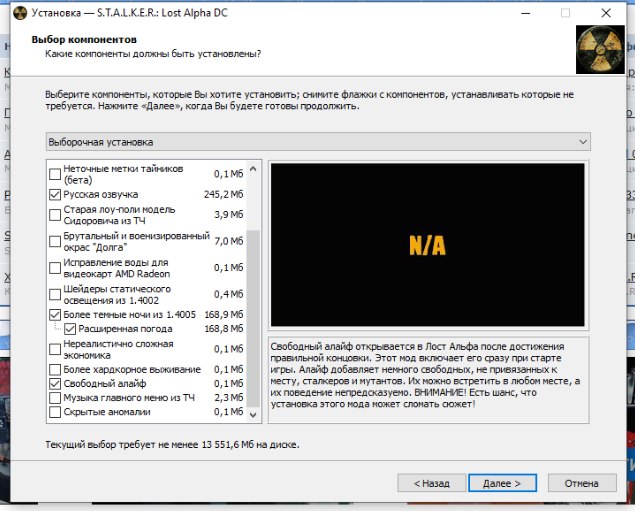Uncheck 'Более темные ночи из 1.4005'
The image size is (635, 511).
(x=55, y=315)
